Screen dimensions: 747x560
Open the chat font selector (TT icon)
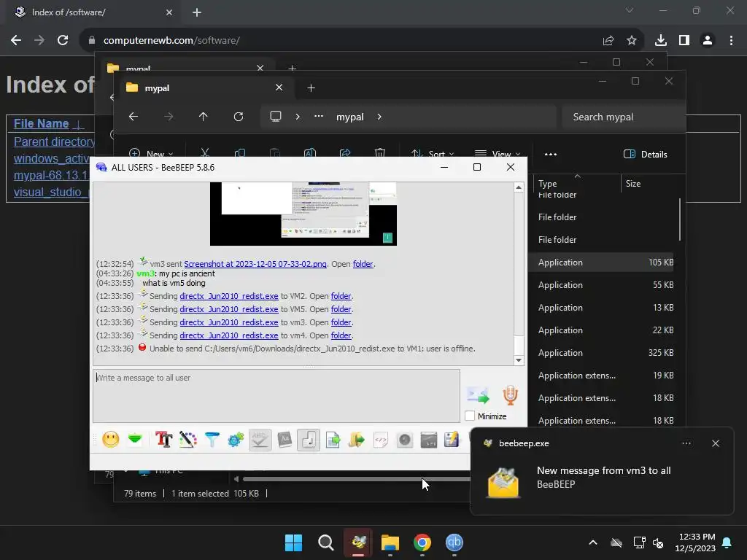(163, 439)
